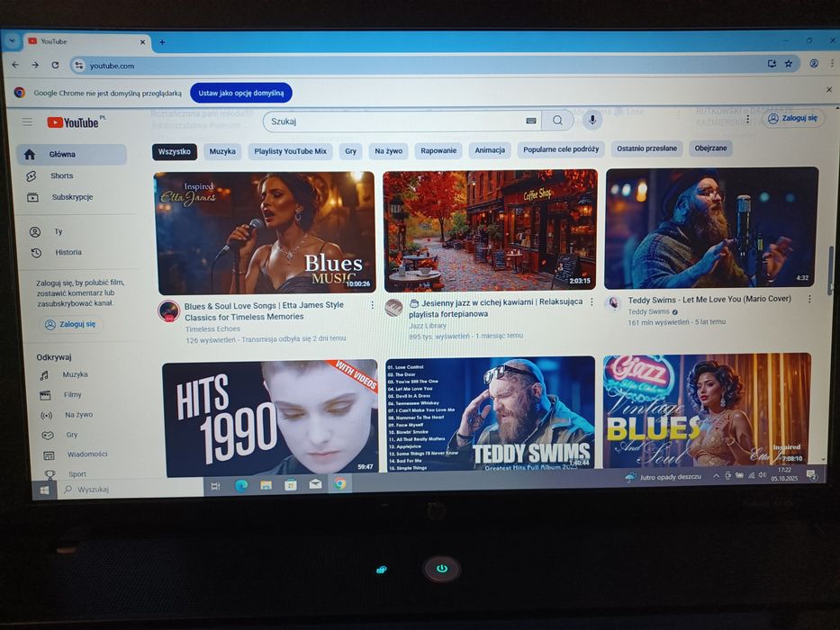
Task: Open the on-screen keyboard icon in search box
Action: [x=531, y=121]
